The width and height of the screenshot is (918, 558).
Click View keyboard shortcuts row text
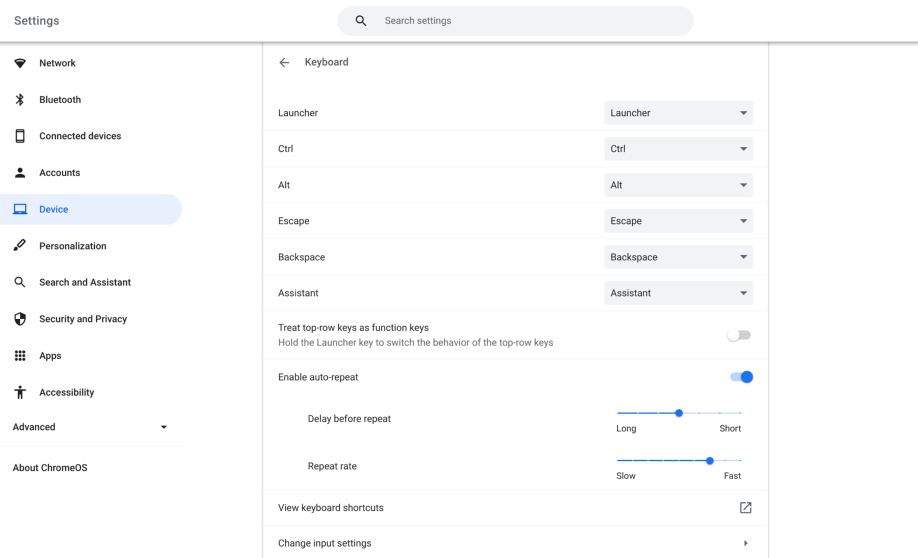pos(331,508)
